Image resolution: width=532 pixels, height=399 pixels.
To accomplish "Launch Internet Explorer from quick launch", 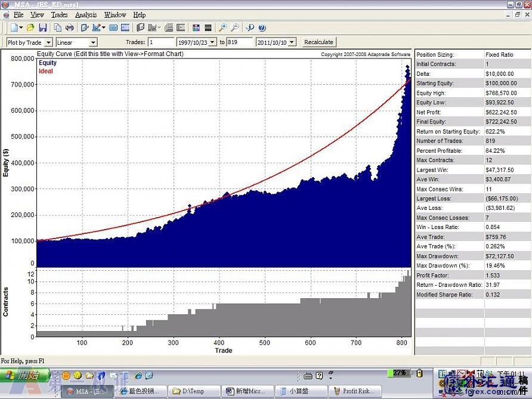I will coord(138,375).
